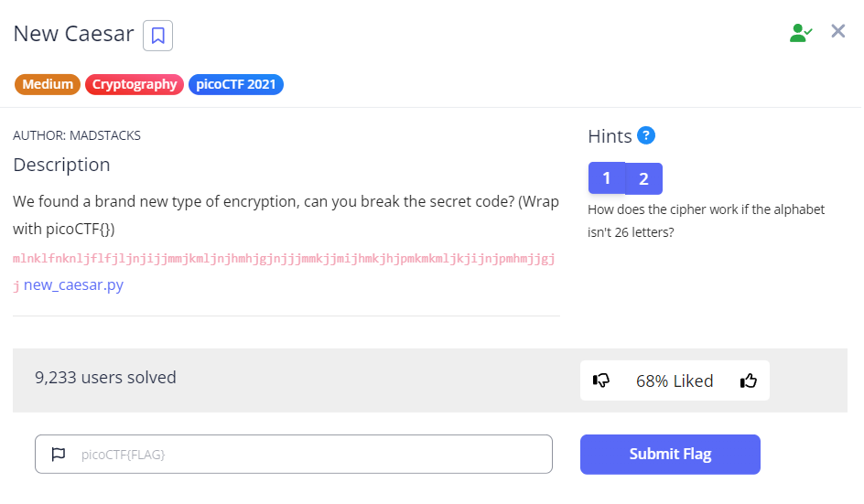This screenshot has width=864, height=504.
Task: Select the picoCTF 2021 tag
Action: (x=236, y=84)
